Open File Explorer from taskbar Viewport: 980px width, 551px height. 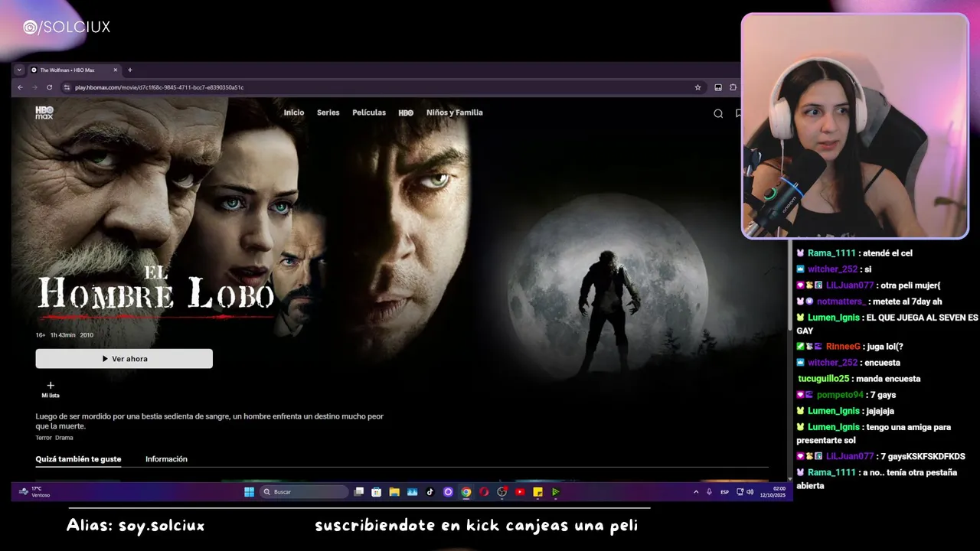394,492
